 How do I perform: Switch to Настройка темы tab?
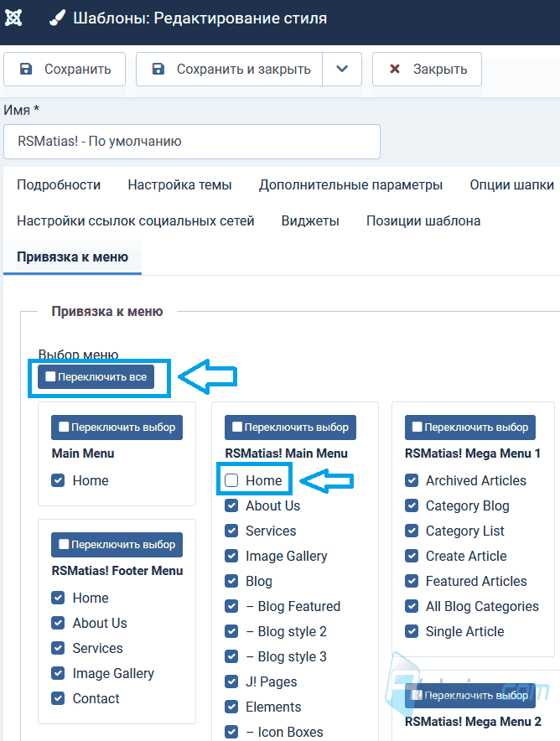pos(179,184)
